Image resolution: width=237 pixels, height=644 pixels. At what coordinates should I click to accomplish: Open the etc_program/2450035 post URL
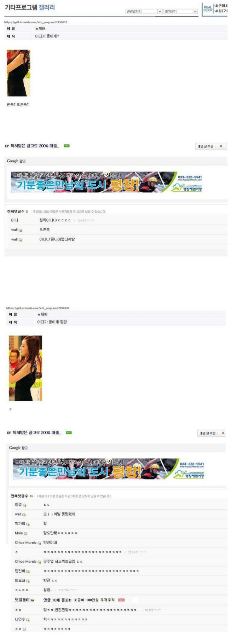pyautogui.click(x=36, y=22)
